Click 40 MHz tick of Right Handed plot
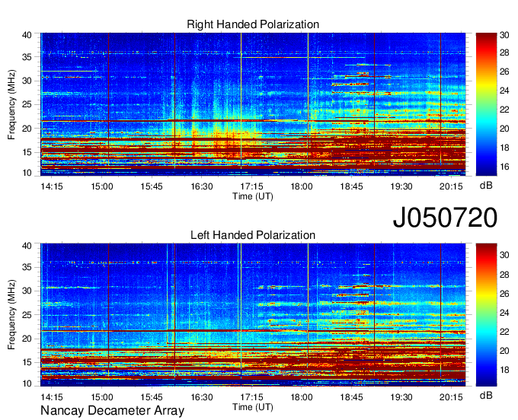This screenshot has height=420, width=518. [27, 35]
